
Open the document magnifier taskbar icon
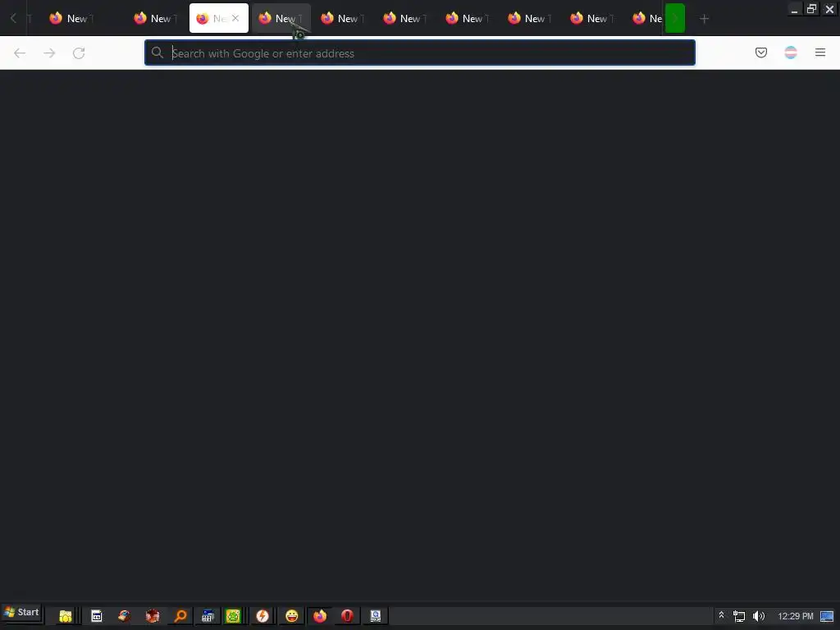pos(376,616)
